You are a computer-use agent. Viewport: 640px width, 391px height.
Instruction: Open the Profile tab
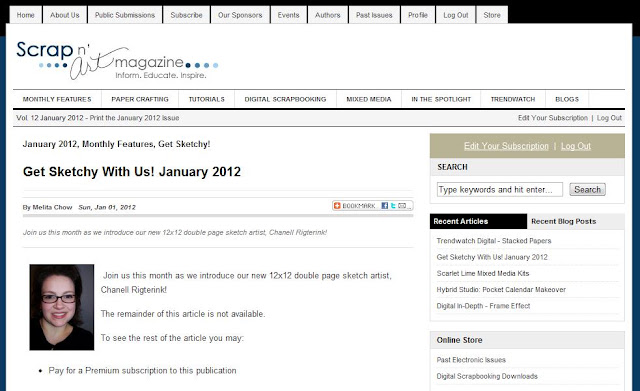418,15
